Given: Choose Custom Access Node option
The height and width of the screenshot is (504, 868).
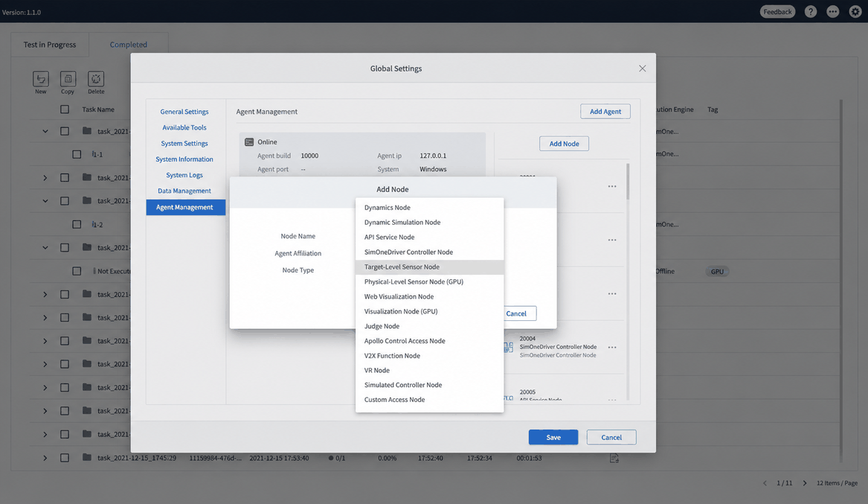Looking at the screenshot, I should point(430,399).
